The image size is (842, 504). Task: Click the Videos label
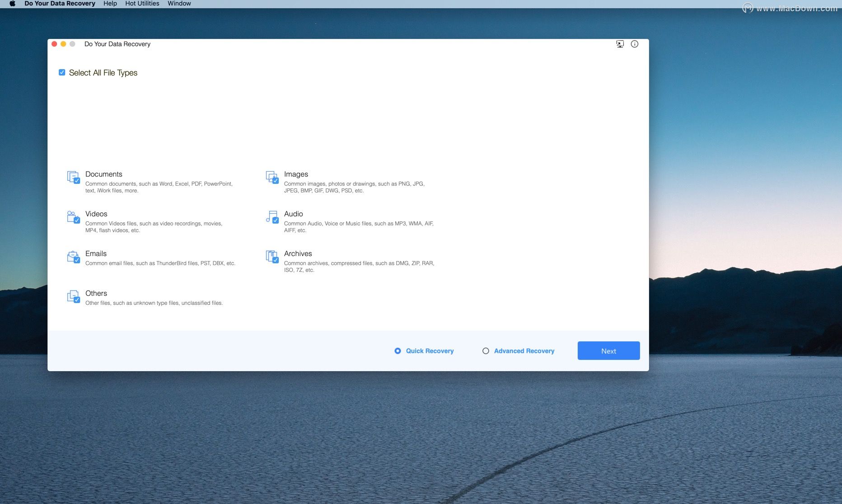(96, 214)
